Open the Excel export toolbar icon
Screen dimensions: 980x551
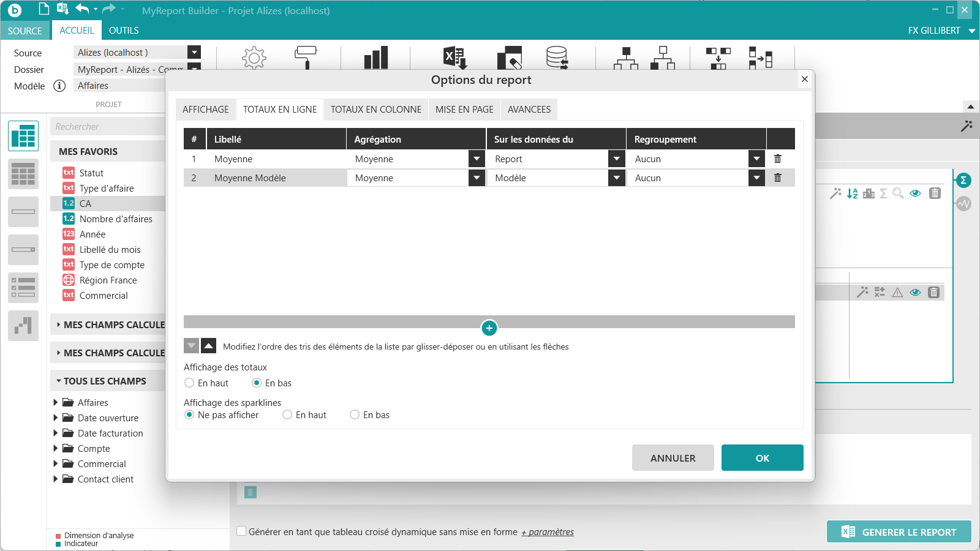coord(455,58)
